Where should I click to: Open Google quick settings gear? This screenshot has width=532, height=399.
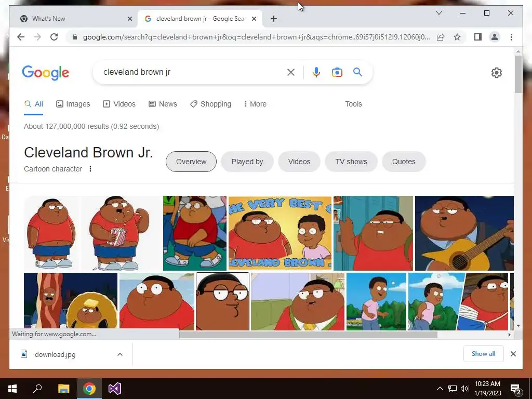click(496, 73)
